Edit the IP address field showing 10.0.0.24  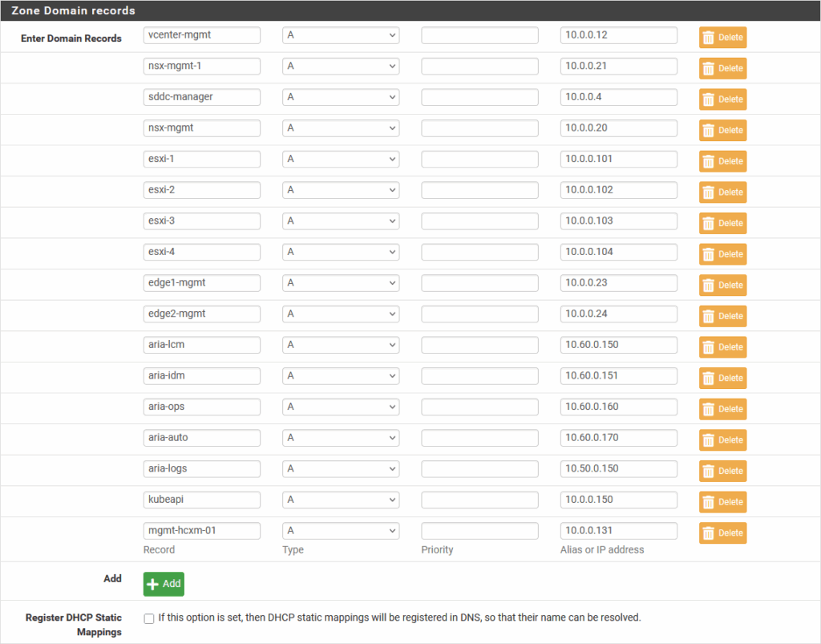tap(618, 314)
